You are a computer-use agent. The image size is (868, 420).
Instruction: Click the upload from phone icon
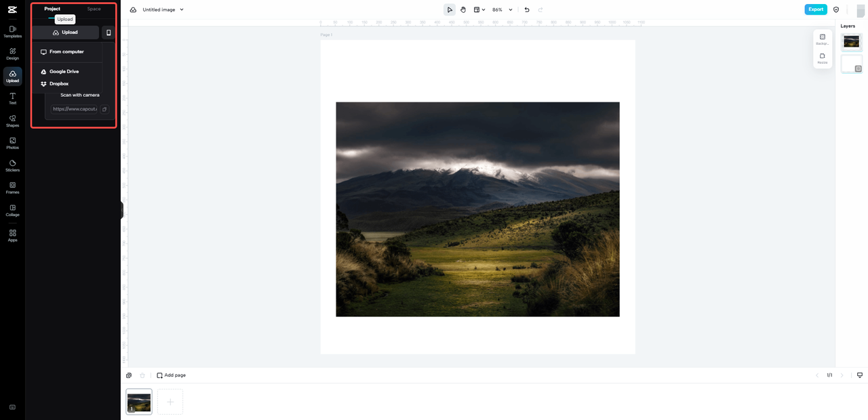point(108,33)
